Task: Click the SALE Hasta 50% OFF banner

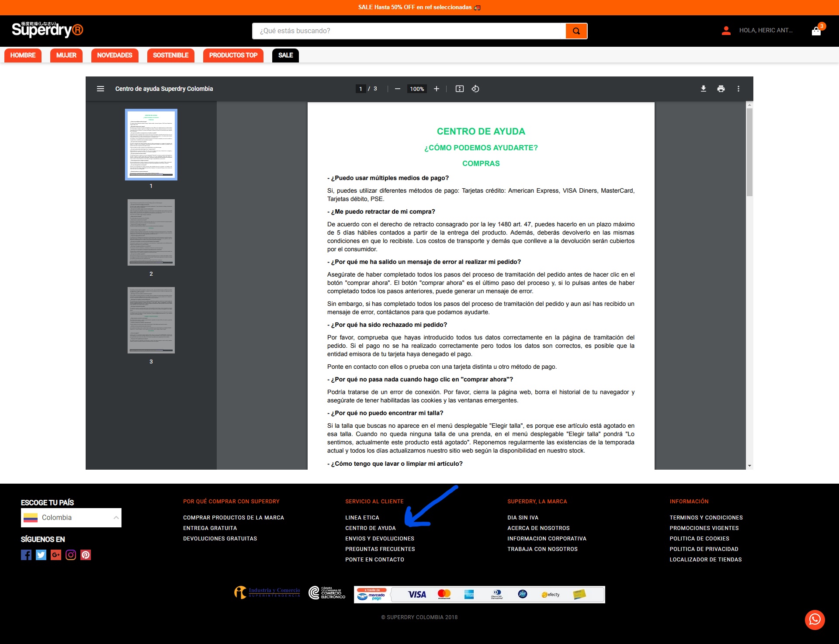Action: [419, 7]
